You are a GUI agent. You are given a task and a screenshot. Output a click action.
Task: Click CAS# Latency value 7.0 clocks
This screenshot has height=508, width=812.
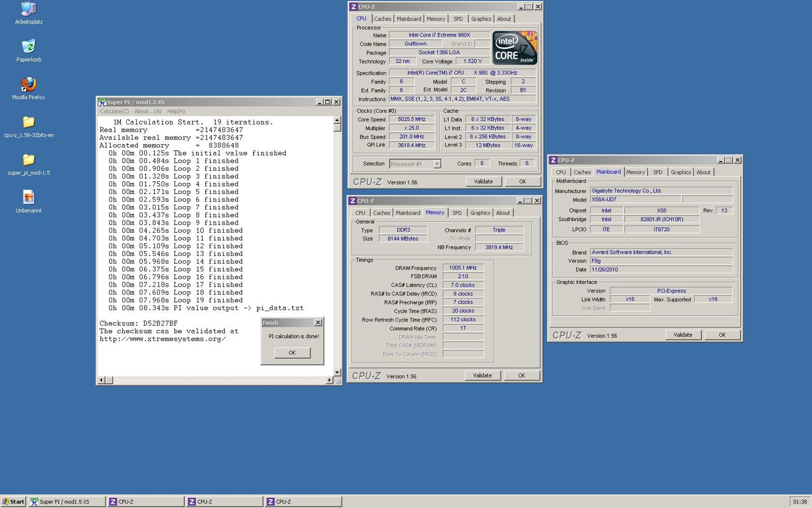coord(463,285)
